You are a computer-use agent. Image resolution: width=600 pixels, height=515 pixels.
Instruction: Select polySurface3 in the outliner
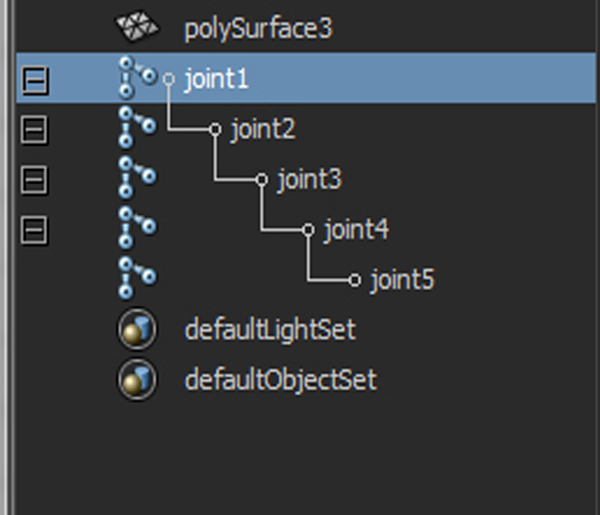258,29
